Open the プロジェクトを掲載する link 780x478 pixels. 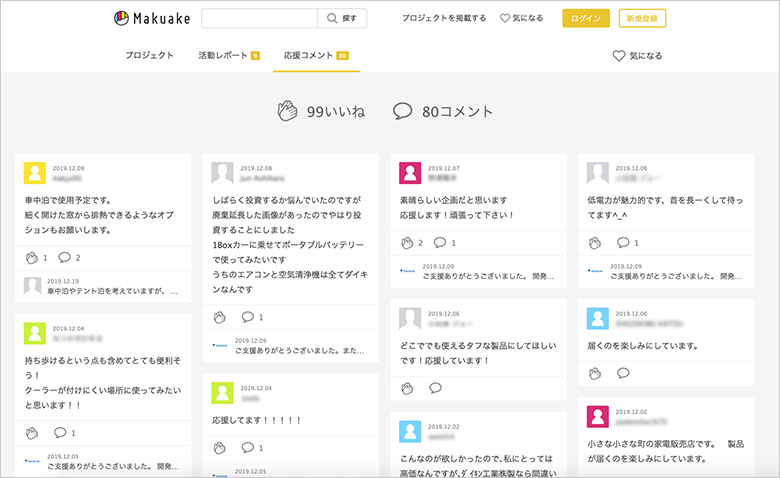(444, 18)
